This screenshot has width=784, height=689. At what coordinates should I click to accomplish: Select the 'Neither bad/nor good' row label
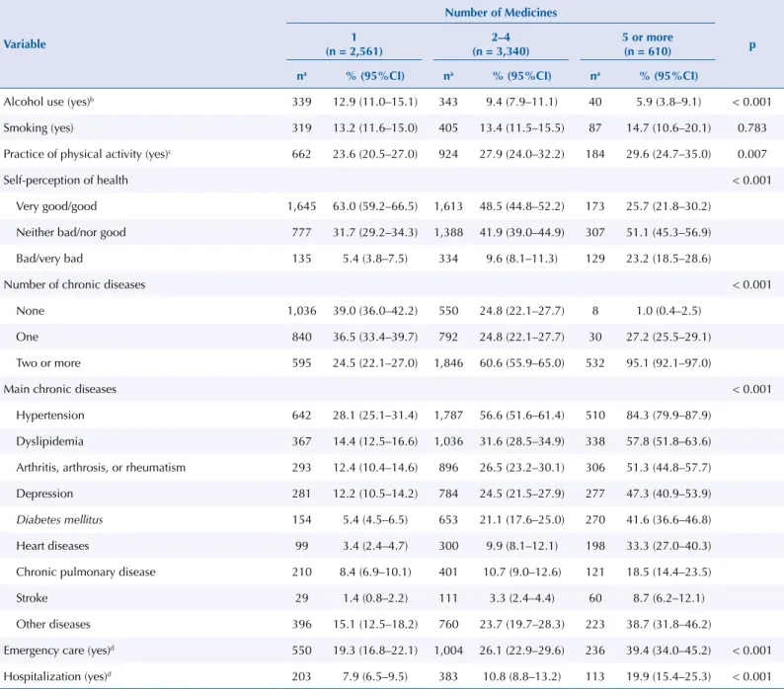click(x=71, y=233)
